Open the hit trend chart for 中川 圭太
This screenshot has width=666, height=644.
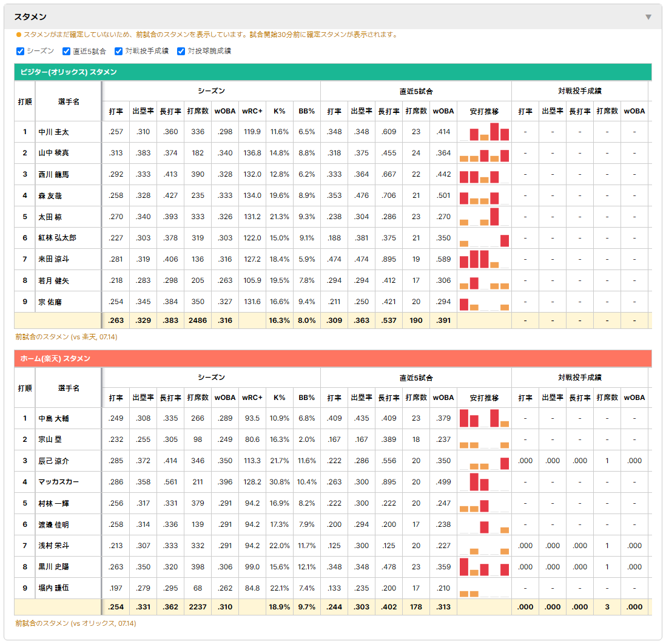[484, 132]
